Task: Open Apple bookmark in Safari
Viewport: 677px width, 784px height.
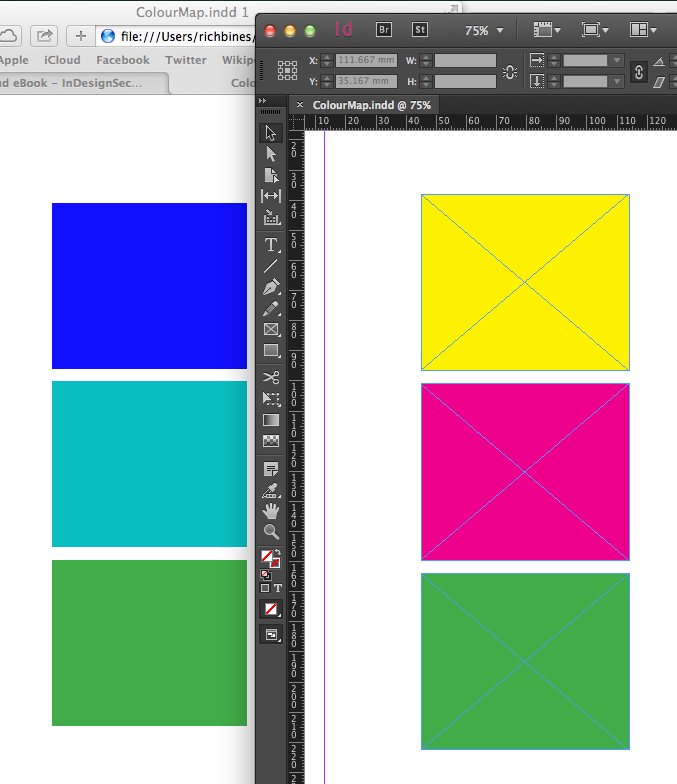Action: (14, 60)
